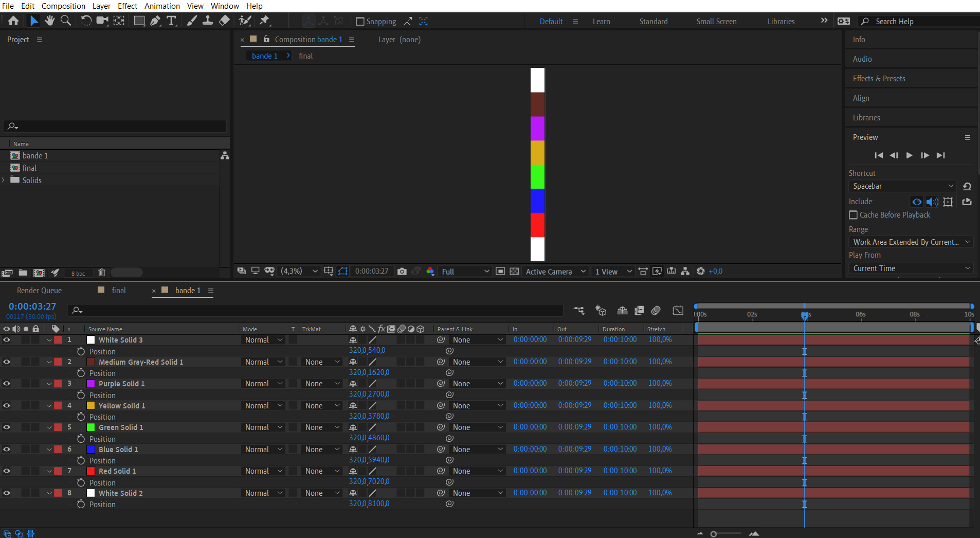The height and width of the screenshot is (538, 980).
Task: Select the Rectangle shape tool
Action: coord(139,21)
